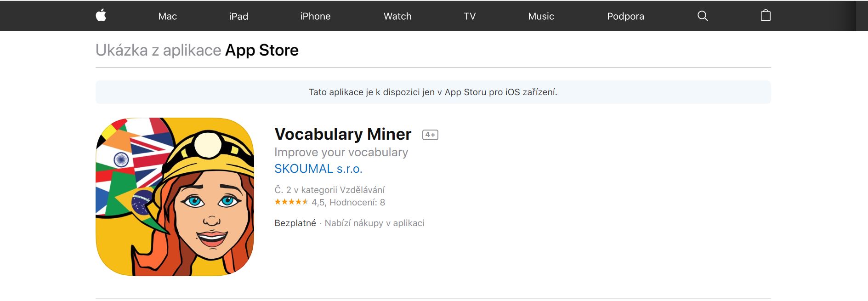Click the 4+ age rating badge
The height and width of the screenshot is (301, 868).
[x=430, y=135]
